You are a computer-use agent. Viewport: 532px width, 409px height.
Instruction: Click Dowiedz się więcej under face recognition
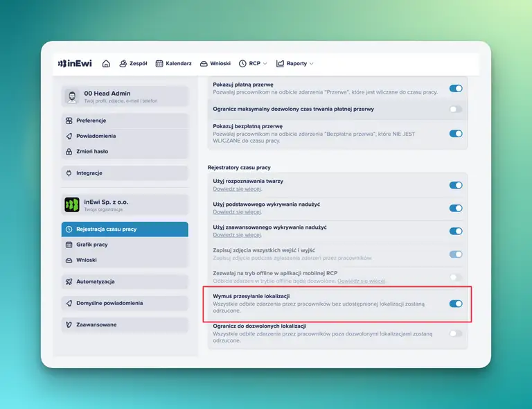238,189
